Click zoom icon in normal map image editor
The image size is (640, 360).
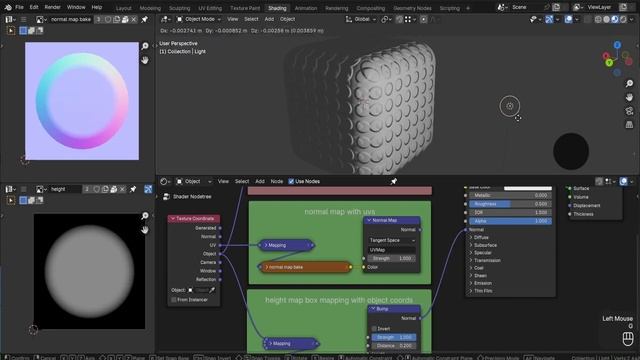[x=145, y=46]
